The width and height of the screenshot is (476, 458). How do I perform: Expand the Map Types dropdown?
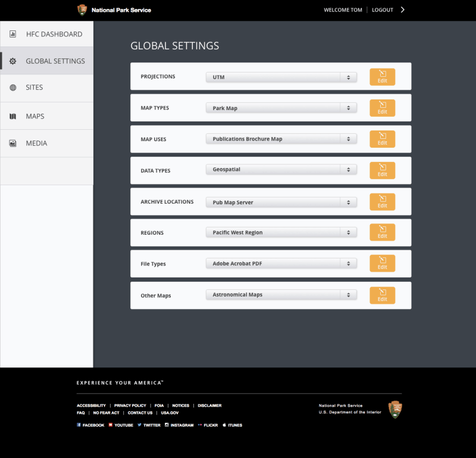click(x=281, y=108)
